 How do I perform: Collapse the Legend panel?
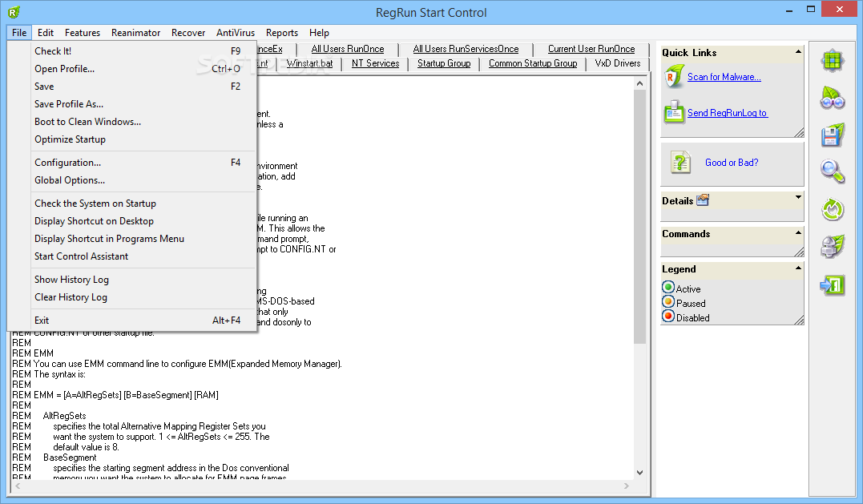tap(798, 268)
